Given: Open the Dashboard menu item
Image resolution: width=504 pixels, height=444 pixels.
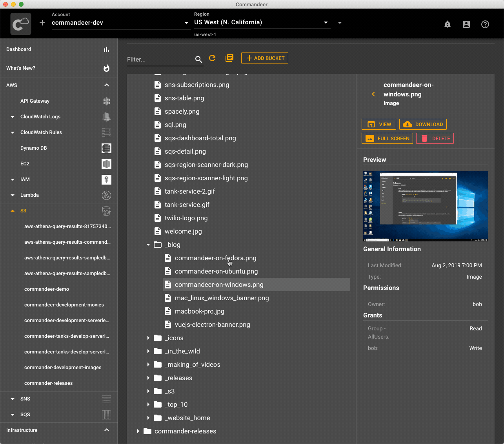Looking at the screenshot, I should click(x=59, y=49).
